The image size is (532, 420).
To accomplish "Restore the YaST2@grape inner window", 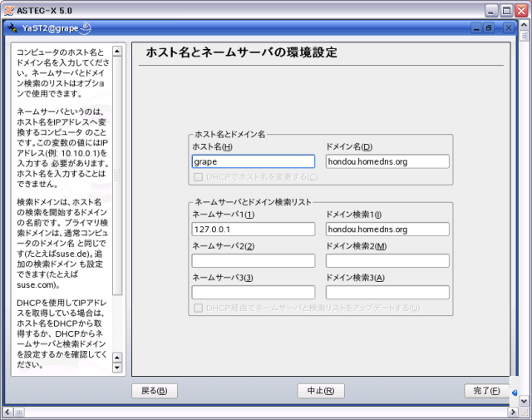I will pos(490,28).
